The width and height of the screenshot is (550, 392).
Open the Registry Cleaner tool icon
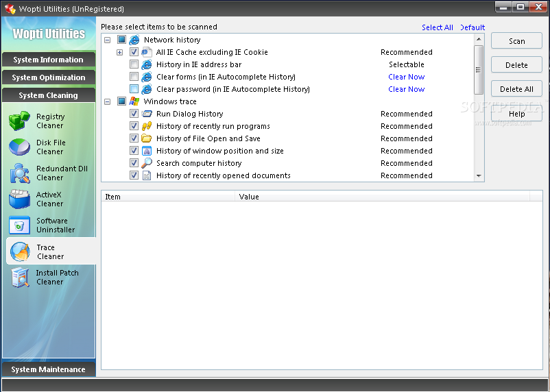coord(19,121)
